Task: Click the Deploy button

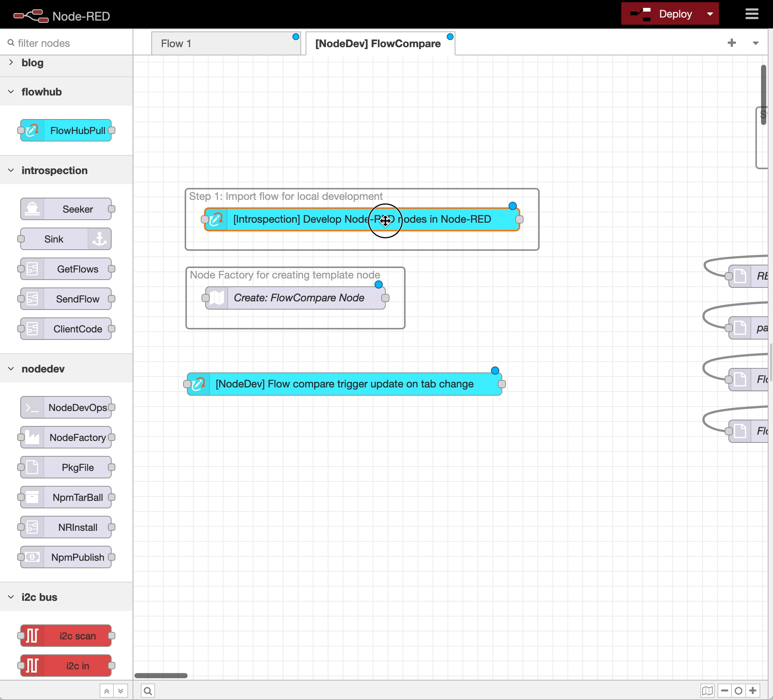Action: pyautogui.click(x=662, y=14)
